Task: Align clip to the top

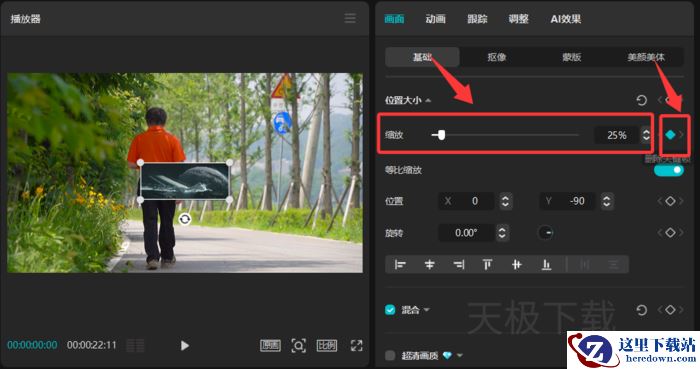Action: click(488, 265)
